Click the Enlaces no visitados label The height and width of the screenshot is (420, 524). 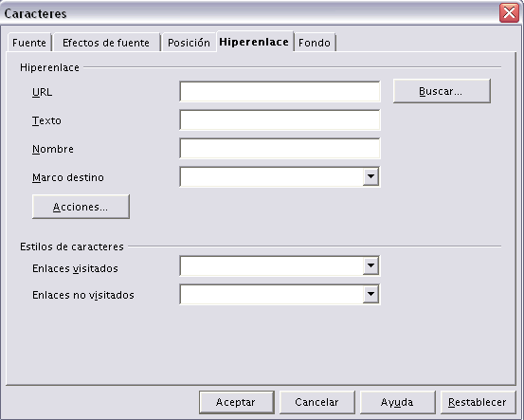83,295
